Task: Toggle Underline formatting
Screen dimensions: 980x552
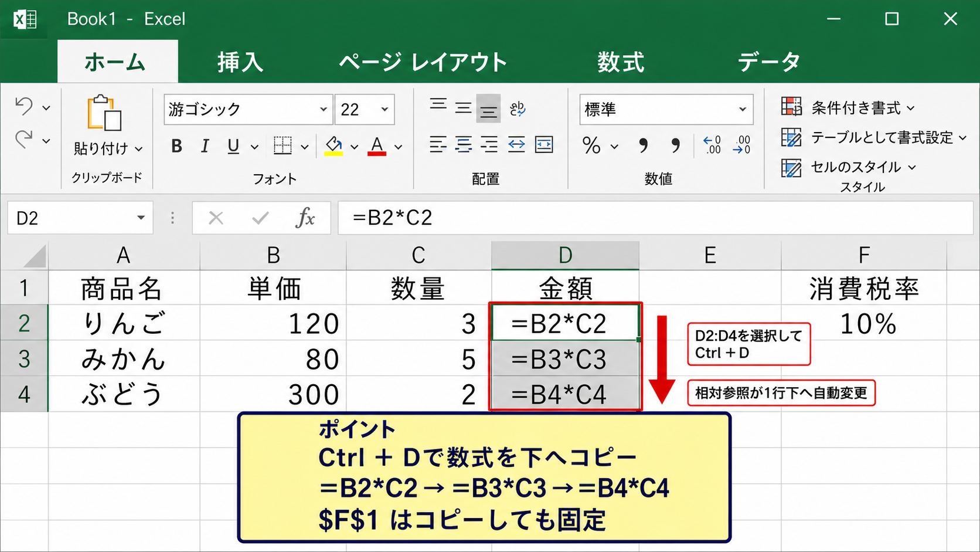Action: 233,146
